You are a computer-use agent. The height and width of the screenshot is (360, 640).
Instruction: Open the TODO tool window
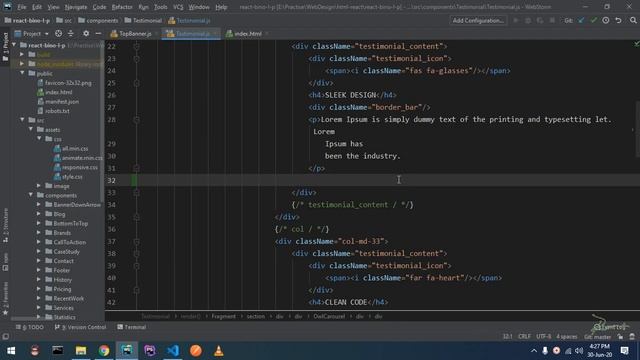point(30,327)
